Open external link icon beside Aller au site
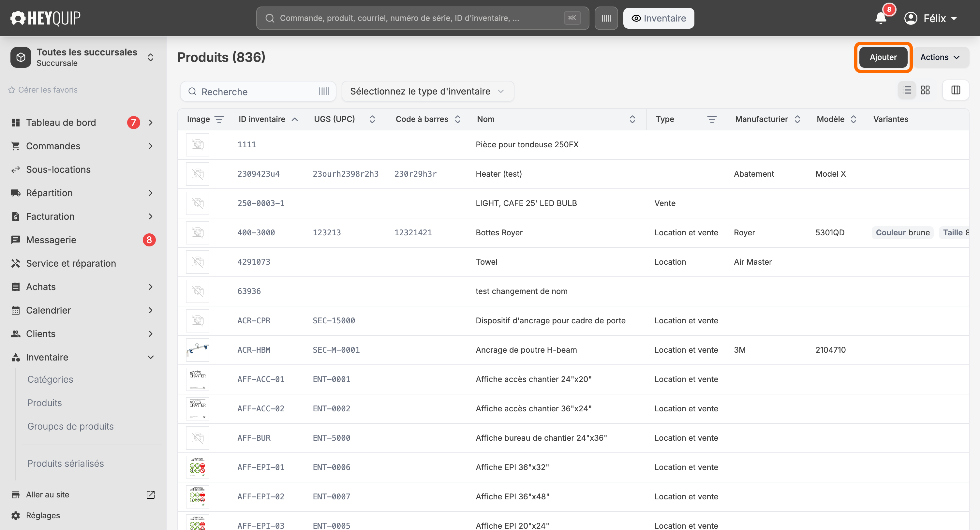Viewport: 980px width, 530px height. tap(151, 494)
